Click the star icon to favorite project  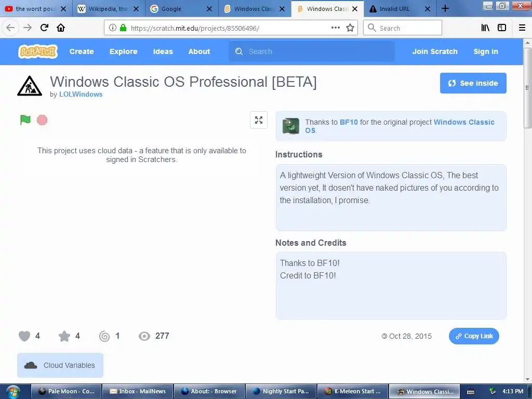pos(64,336)
